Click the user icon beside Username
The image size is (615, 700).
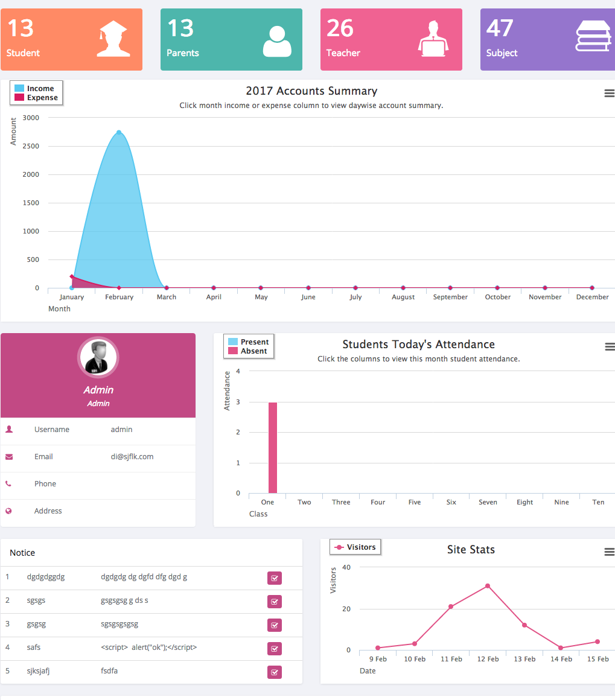9,430
